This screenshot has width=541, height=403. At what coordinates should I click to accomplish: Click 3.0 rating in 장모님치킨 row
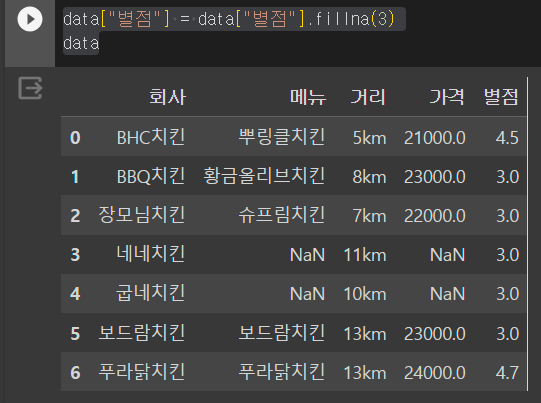[x=507, y=216]
